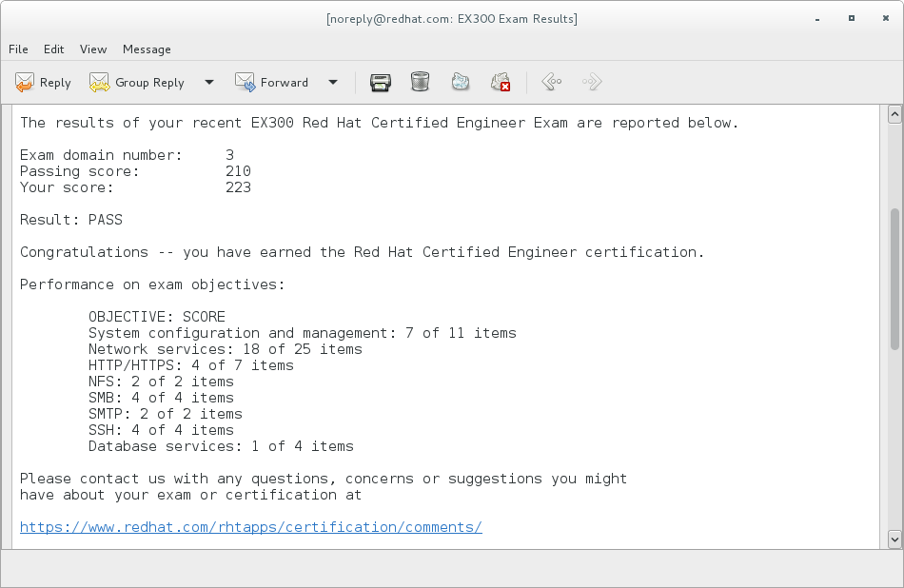Open the File menu
This screenshot has height=588, width=904.
click(x=18, y=49)
